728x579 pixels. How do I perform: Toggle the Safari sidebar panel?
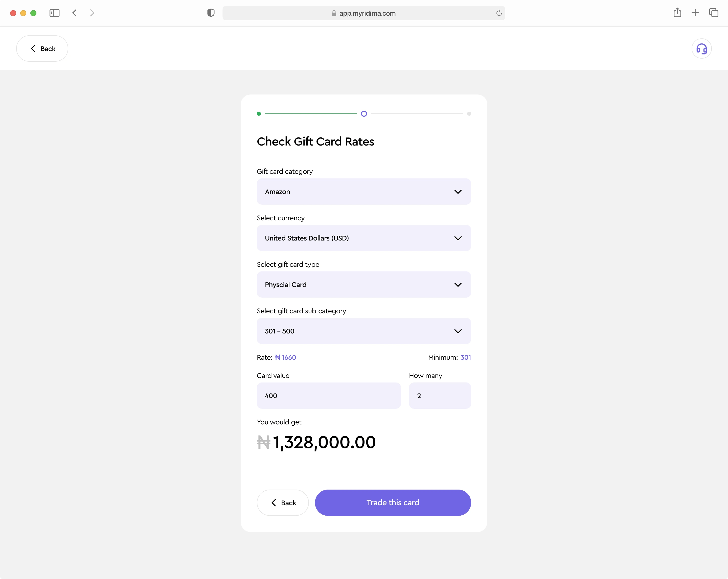tap(54, 13)
